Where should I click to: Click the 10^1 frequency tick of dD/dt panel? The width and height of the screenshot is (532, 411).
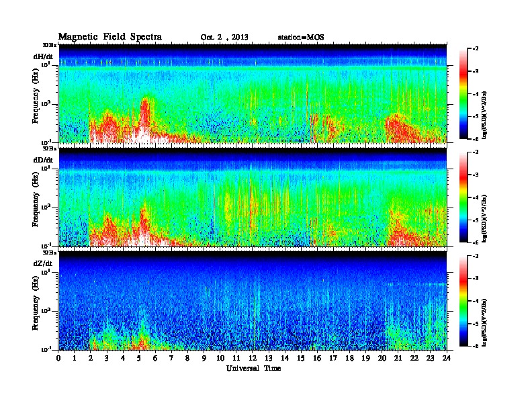point(46,169)
